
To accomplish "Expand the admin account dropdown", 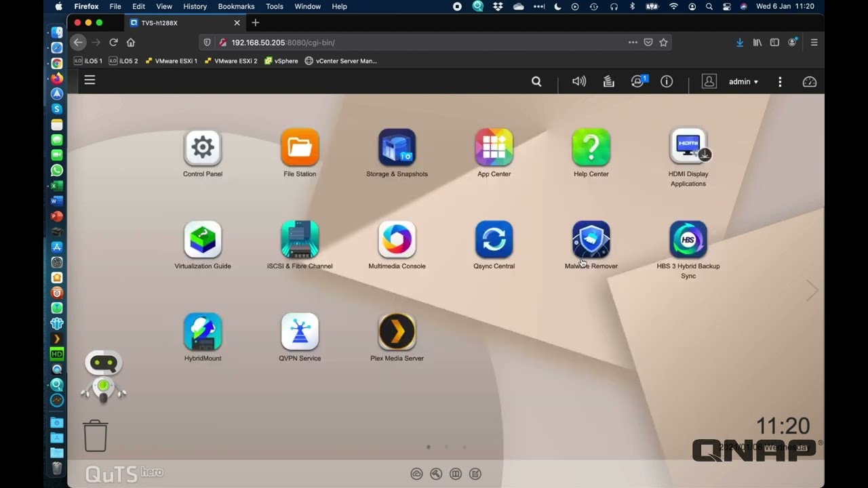I will 743,81.
